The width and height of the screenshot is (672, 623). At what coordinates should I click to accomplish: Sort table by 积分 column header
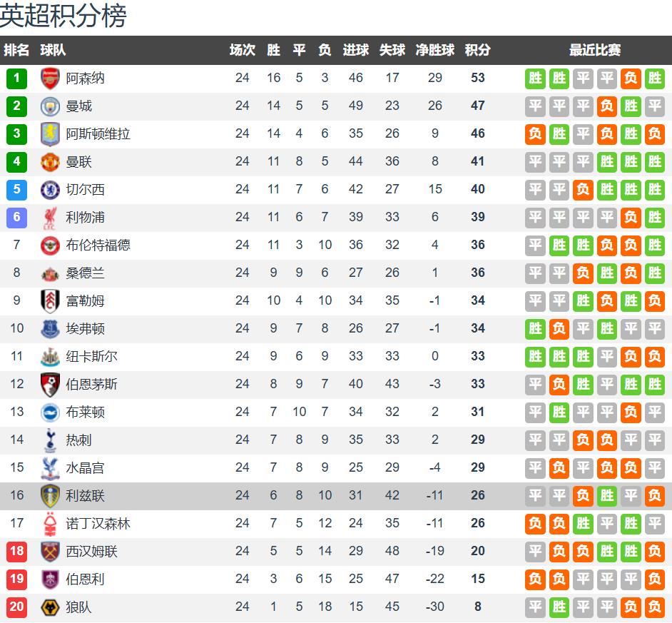coord(477,50)
